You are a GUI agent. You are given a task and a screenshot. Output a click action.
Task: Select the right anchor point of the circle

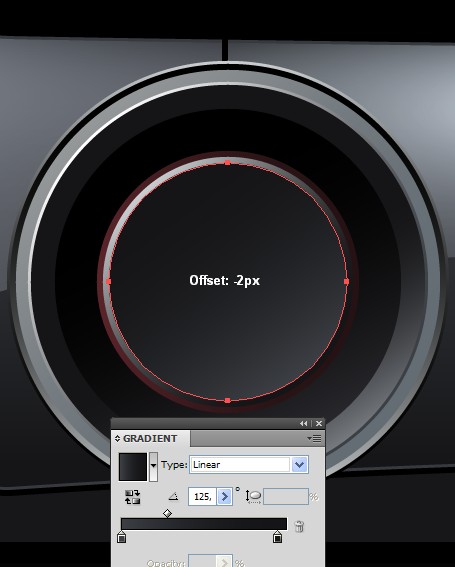click(x=346, y=281)
